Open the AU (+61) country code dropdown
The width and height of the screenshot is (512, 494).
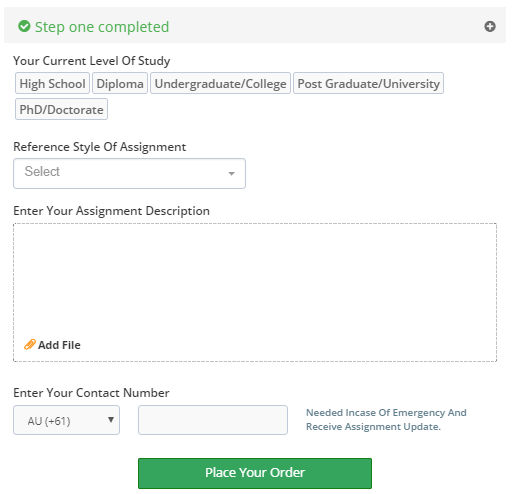click(66, 420)
